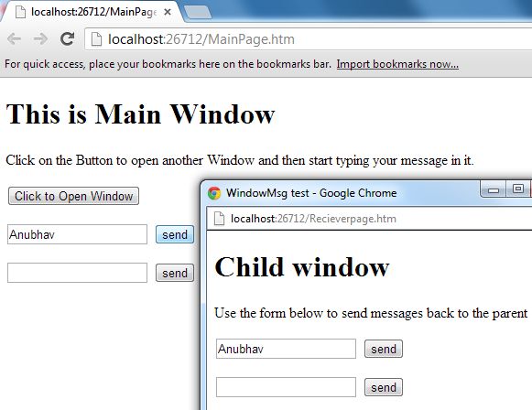Click the Child window heading
532x410 pixels.
[x=302, y=267]
